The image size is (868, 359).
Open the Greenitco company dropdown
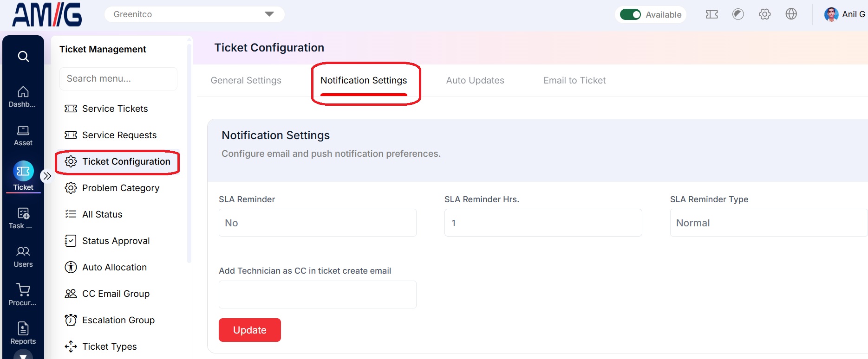point(195,14)
